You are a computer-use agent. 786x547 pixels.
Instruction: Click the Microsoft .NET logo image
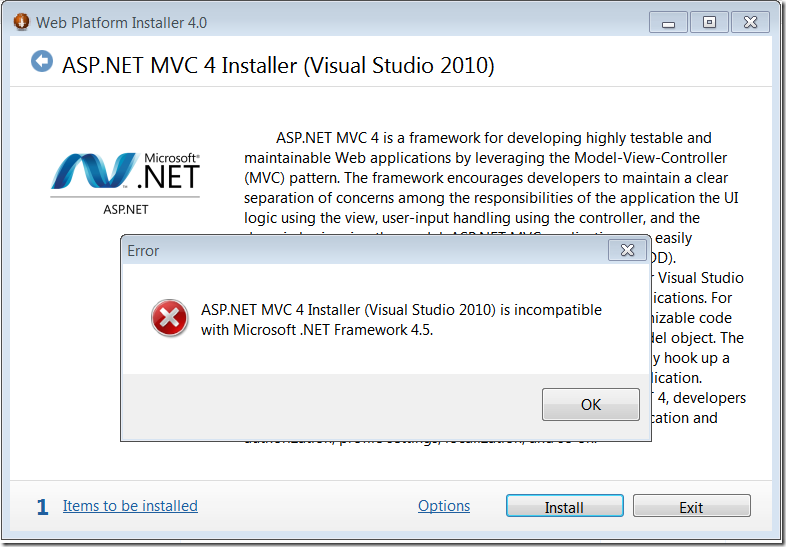(125, 171)
